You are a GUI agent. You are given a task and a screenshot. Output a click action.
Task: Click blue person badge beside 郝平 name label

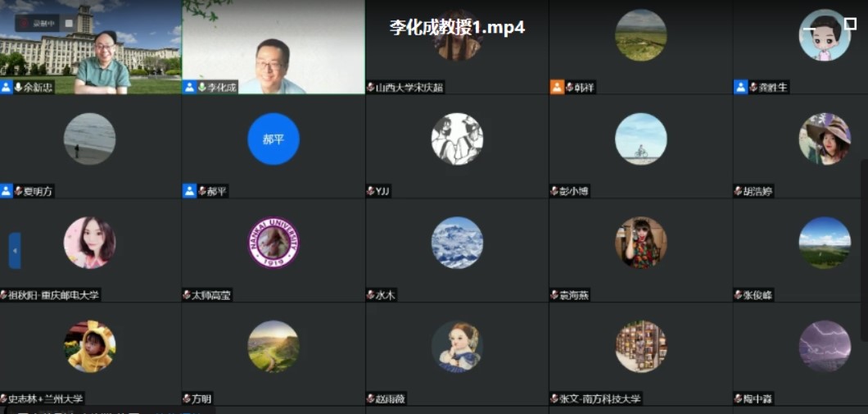point(189,191)
